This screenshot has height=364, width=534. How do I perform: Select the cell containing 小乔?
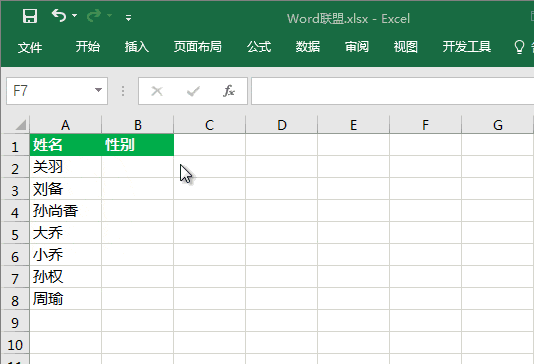point(66,255)
